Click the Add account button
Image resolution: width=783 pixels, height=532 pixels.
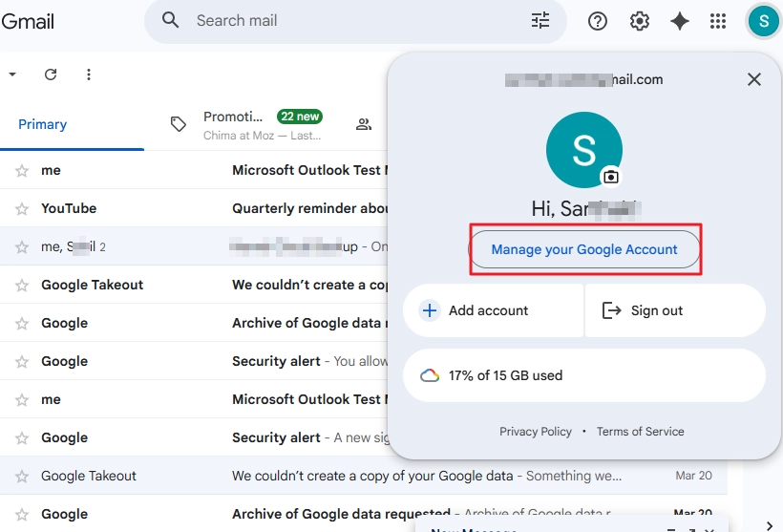coord(493,310)
